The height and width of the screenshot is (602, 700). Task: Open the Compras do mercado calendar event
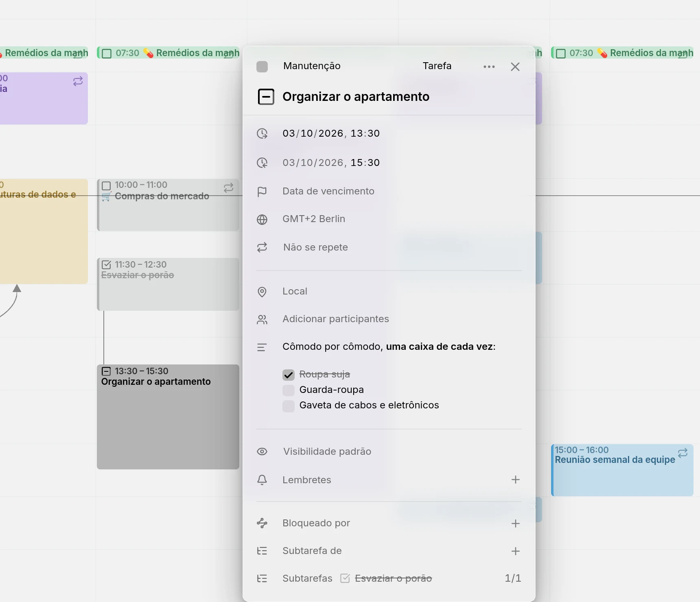(x=168, y=205)
